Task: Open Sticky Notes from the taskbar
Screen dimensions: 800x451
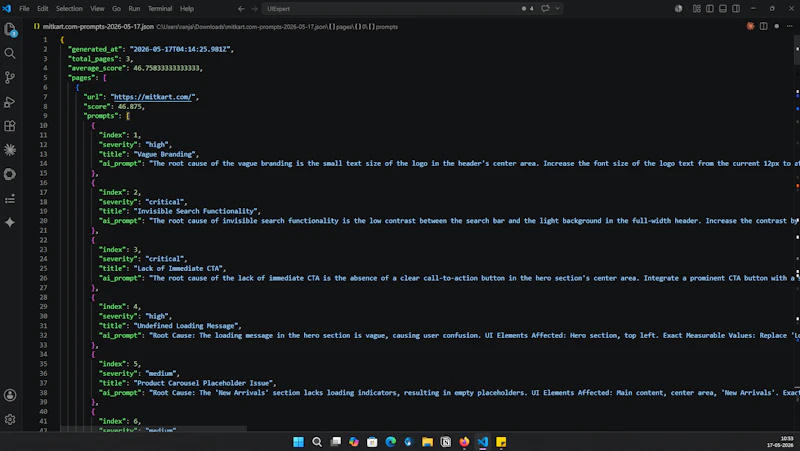Action: pos(501,442)
